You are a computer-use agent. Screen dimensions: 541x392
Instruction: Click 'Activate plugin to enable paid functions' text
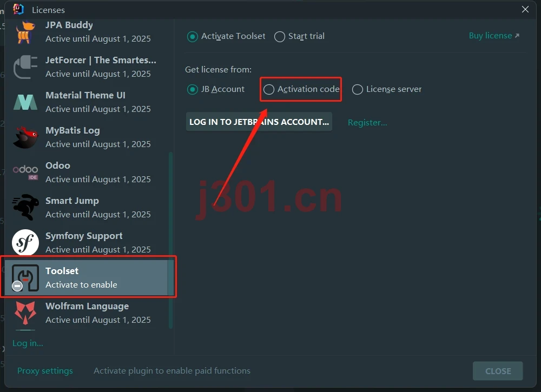(x=172, y=370)
